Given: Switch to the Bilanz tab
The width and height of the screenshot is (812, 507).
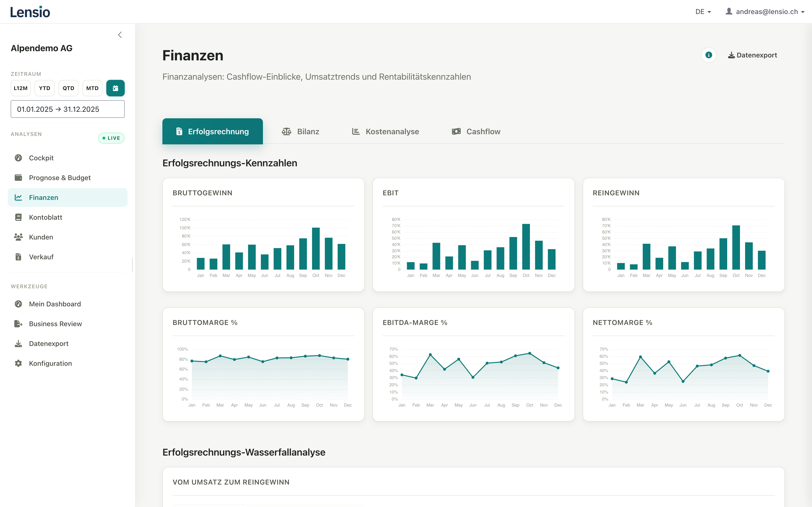Looking at the screenshot, I should pyautogui.click(x=300, y=131).
